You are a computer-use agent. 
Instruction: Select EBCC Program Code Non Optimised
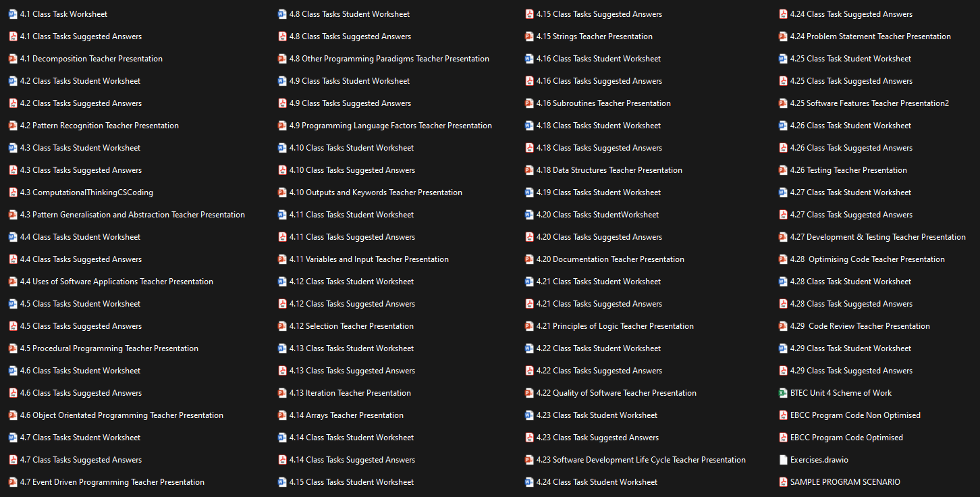click(x=854, y=415)
